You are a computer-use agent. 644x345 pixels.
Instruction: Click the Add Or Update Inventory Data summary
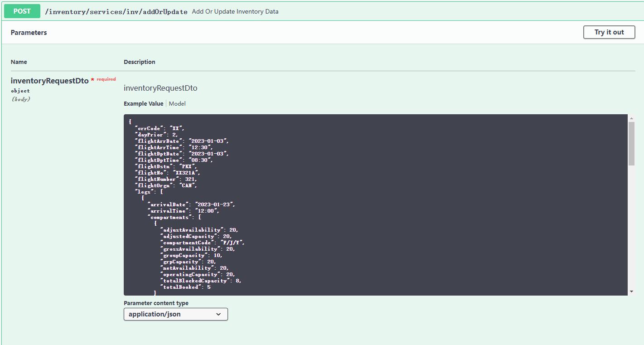tap(235, 12)
